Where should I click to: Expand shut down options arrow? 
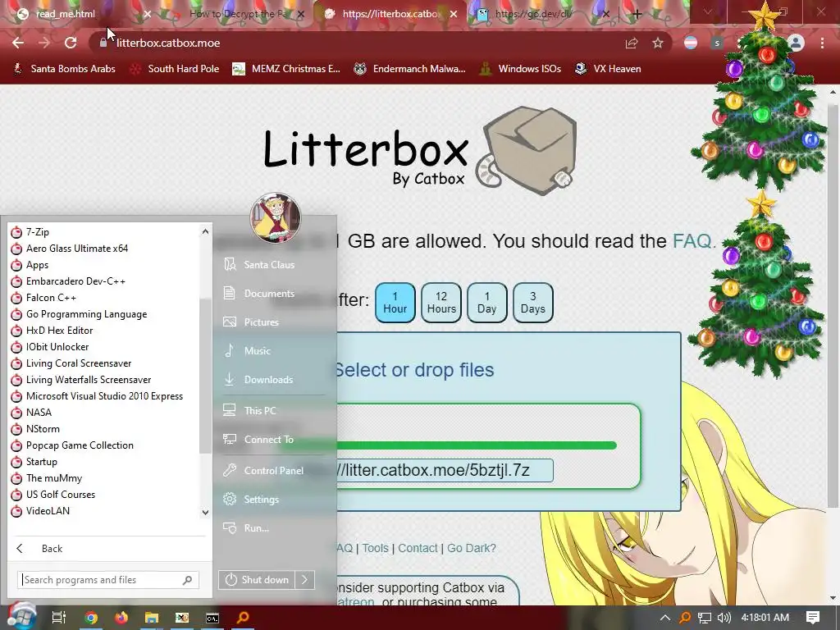tap(305, 580)
